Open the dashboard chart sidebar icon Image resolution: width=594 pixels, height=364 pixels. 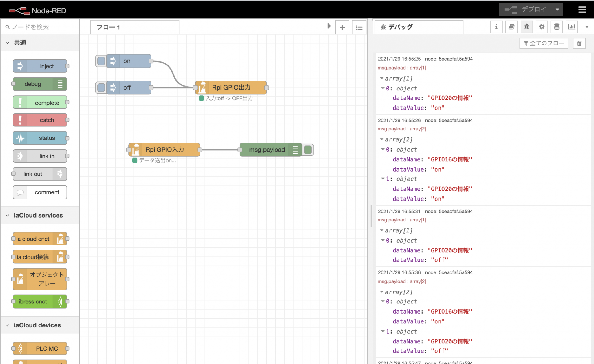click(x=572, y=27)
